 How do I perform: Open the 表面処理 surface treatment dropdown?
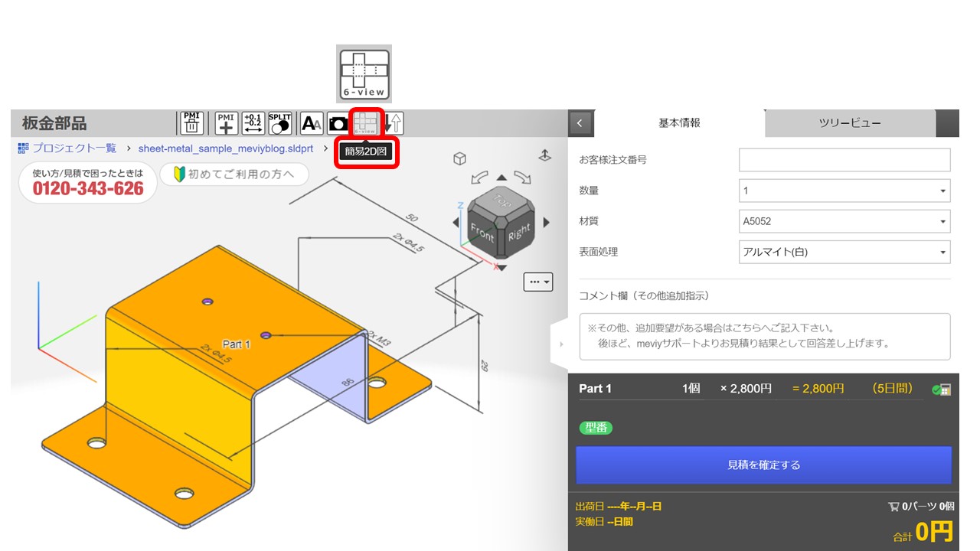(x=844, y=252)
